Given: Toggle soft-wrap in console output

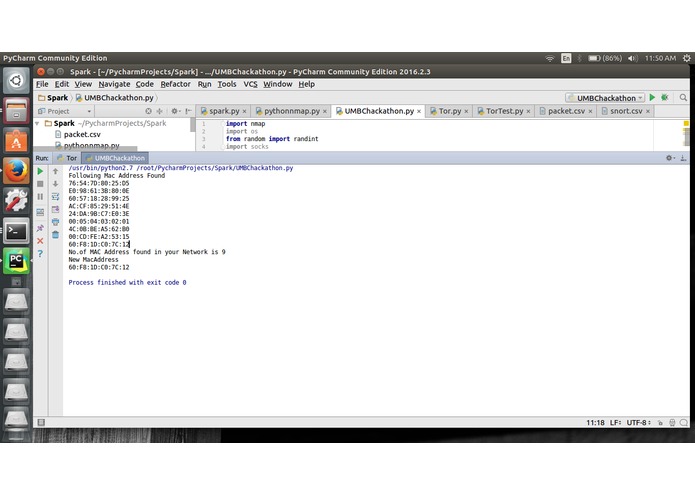Looking at the screenshot, I should click(x=55, y=196).
